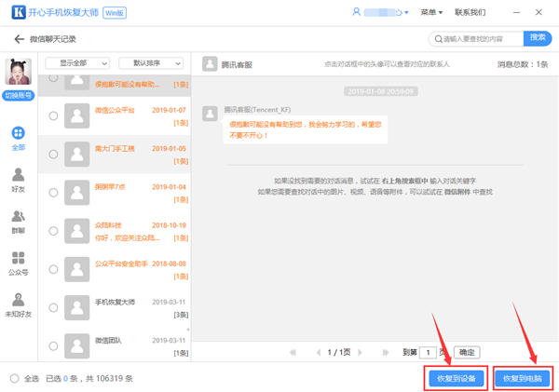Screen dimensions: 559x392
Task: Open the 默认排序 sort dropdown
Action: (151, 63)
